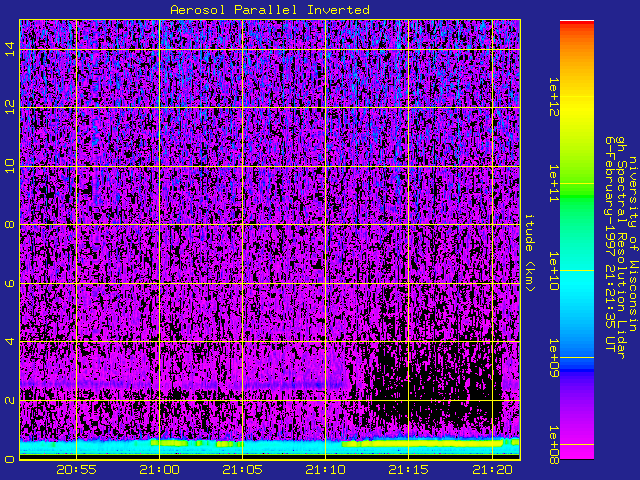Click the 1e+08 colorbar scale label
This screenshot has width=640, height=480.
tap(553, 444)
